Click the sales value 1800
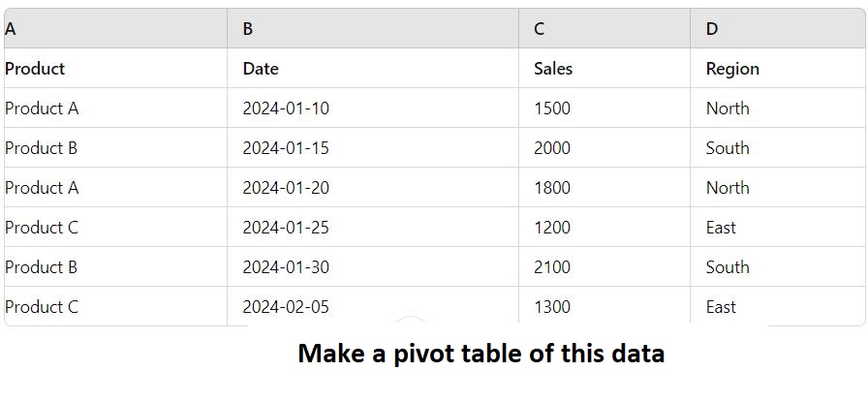868x402 pixels. tap(552, 188)
